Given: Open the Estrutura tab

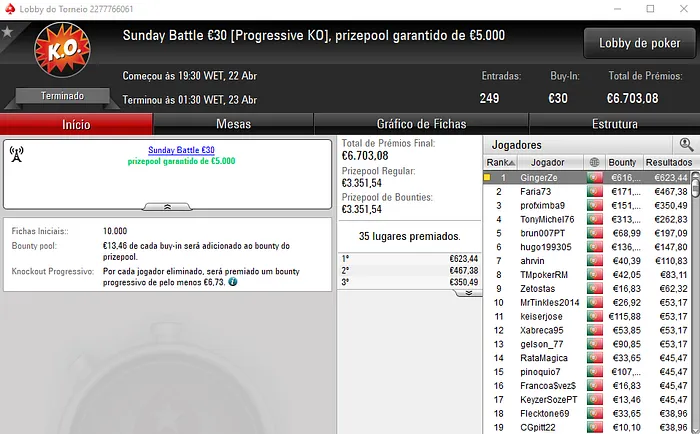Looking at the screenshot, I should pyautogui.click(x=614, y=124).
